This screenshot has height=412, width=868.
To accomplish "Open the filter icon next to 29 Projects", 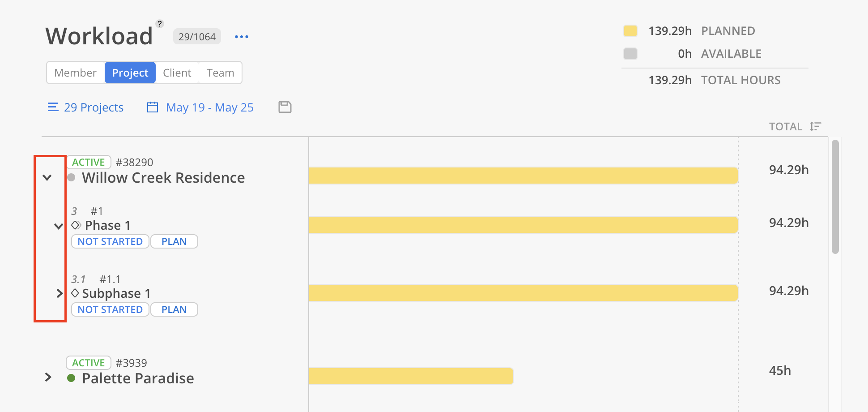I will click(53, 107).
